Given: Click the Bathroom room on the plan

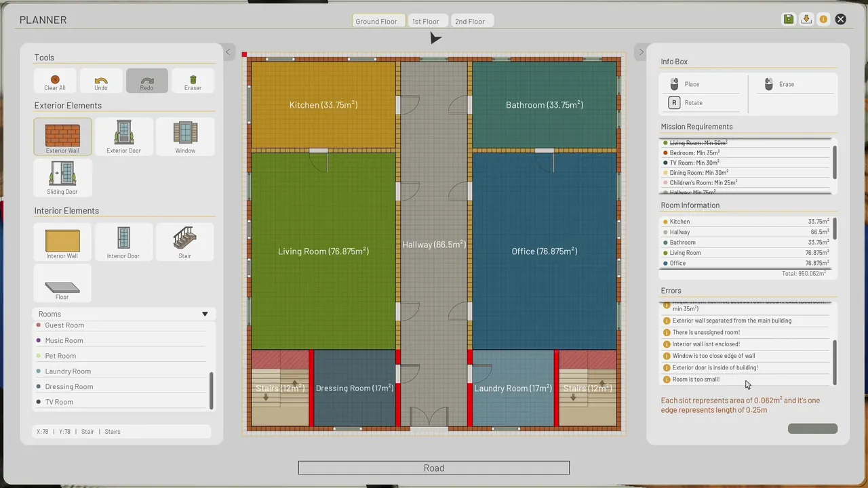Looking at the screenshot, I should pos(545,105).
